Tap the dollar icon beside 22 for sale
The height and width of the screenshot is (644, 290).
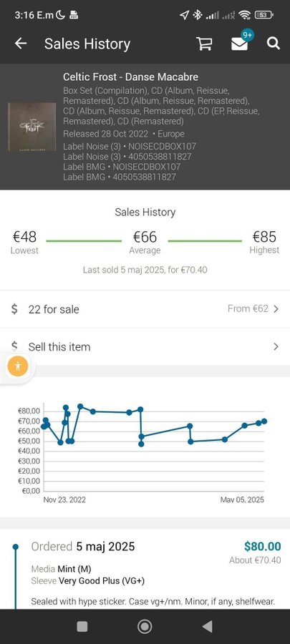[14, 309]
